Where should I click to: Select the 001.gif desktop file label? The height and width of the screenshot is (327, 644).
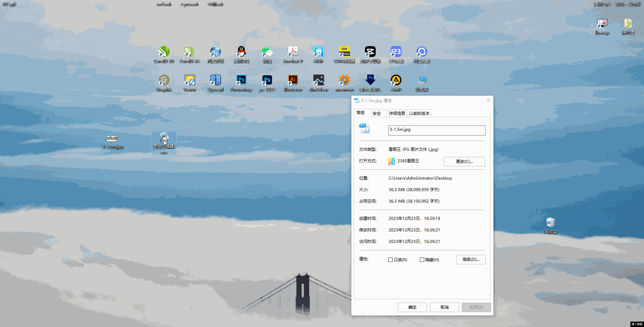pyautogui.click(x=9, y=4)
